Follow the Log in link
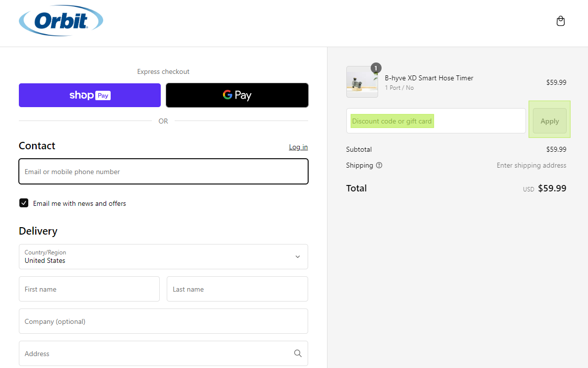 coord(298,147)
